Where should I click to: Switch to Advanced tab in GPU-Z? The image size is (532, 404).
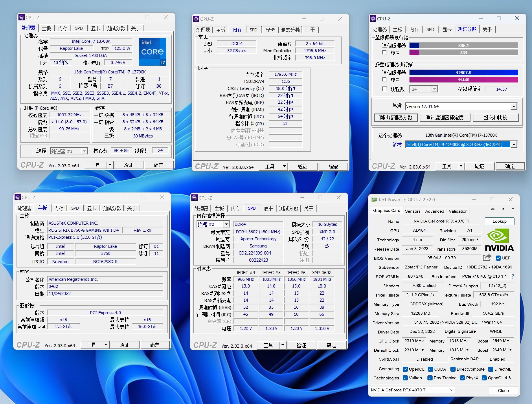(435, 211)
